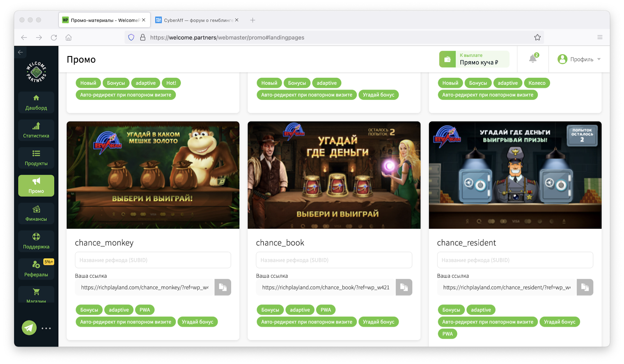Click Угадай бонус tag under chance_book
The image size is (624, 364).
[378, 322]
